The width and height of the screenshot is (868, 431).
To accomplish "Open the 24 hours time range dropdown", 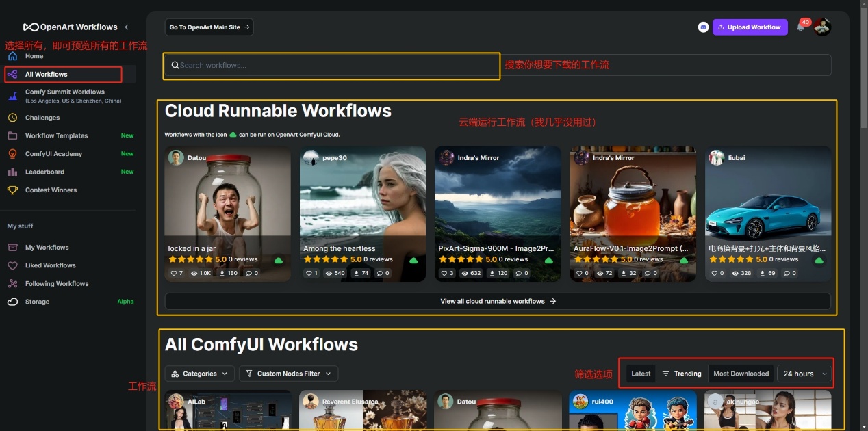I will click(805, 374).
